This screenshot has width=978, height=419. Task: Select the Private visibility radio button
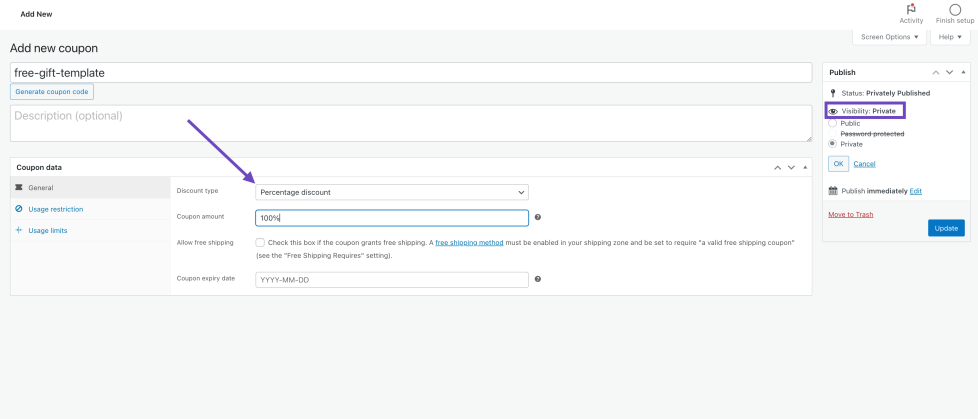click(x=833, y=144)
